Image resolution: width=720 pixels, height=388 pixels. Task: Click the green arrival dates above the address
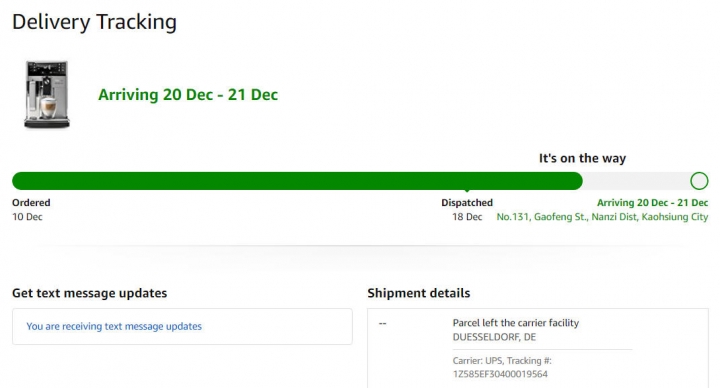pyautogui.click(x=652, y=202)
